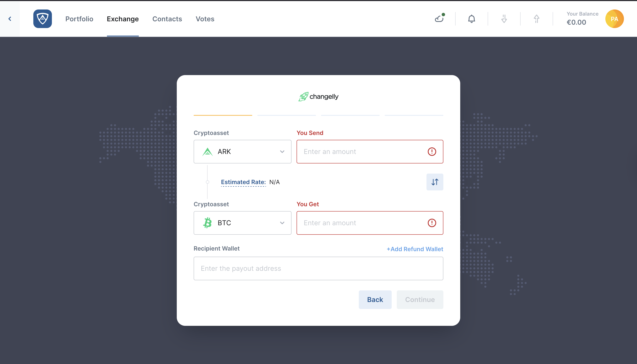Click the You Get error alert icon

(x=432, y=223)
